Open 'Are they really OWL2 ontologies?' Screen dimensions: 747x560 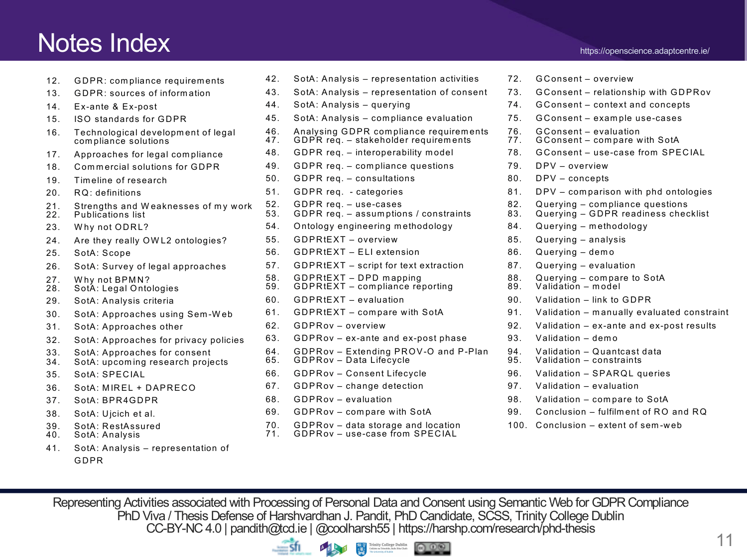(150, 240)
